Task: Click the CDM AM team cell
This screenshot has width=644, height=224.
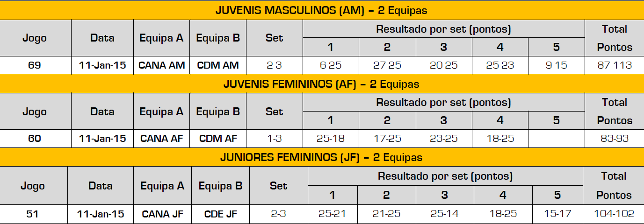Action: 218,65
